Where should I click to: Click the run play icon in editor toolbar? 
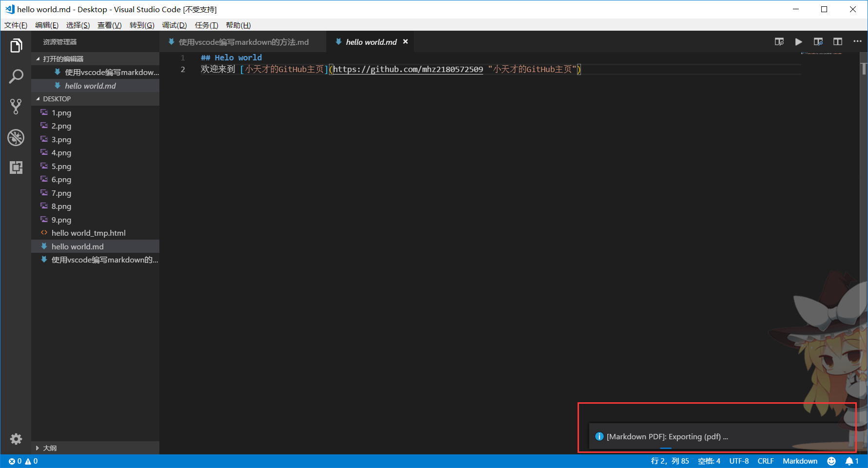point(799,42)
